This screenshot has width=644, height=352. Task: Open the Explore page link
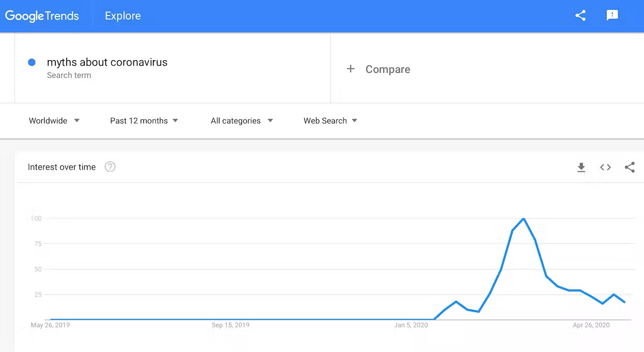[123, 16]
